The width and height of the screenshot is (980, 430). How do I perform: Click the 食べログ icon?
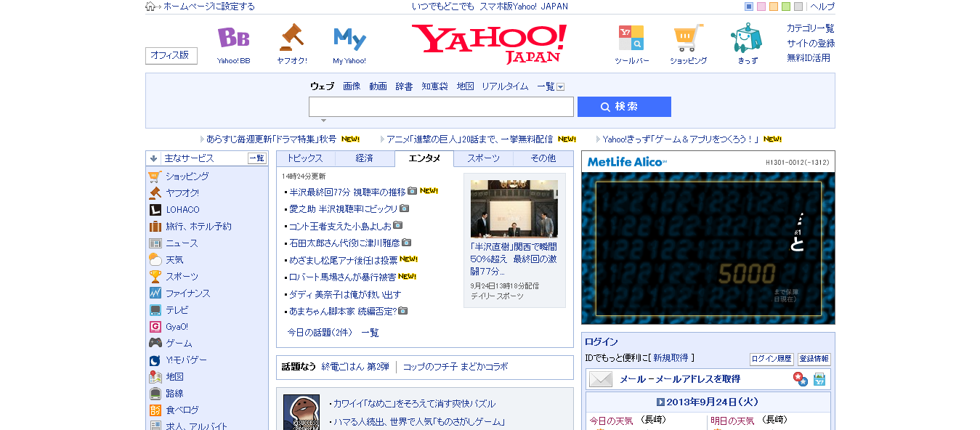pos(155,410)
